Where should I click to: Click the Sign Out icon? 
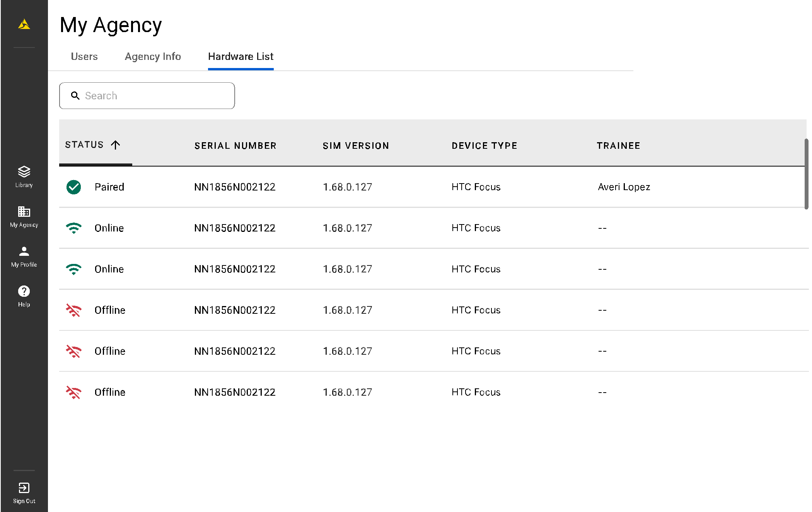point(24,488)
